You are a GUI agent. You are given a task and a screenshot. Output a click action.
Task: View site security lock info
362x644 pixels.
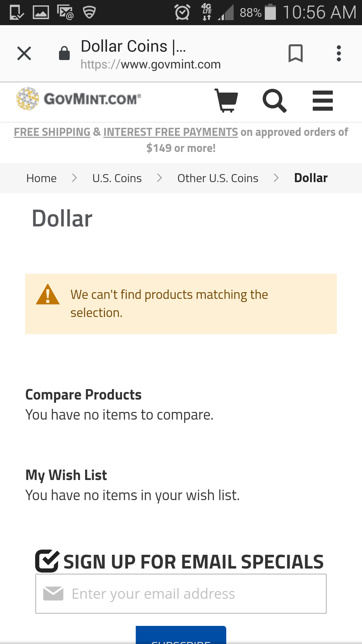coord(64,53)
